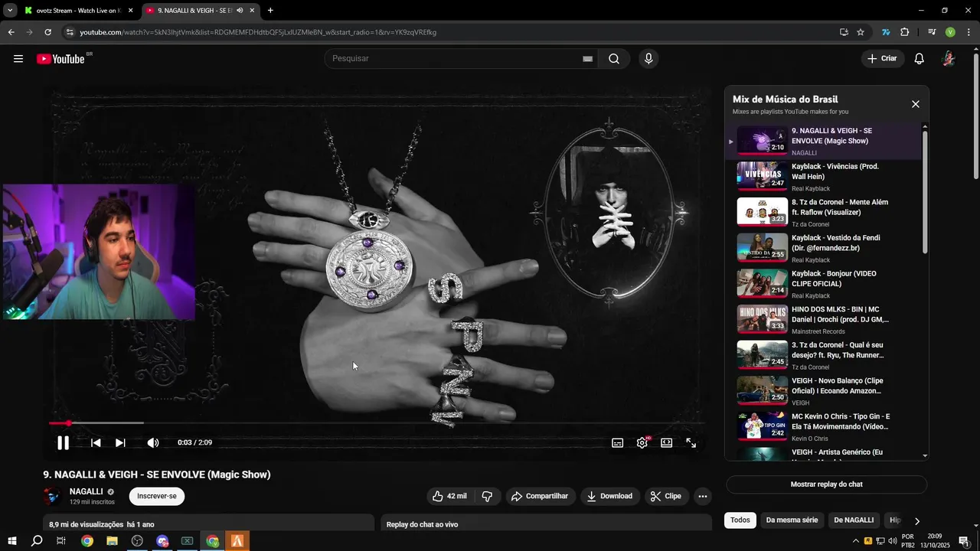Show more filter chips with arrow
Viewport: 980px width, 551px height.
pyautogui.click(x=916, y=520)
